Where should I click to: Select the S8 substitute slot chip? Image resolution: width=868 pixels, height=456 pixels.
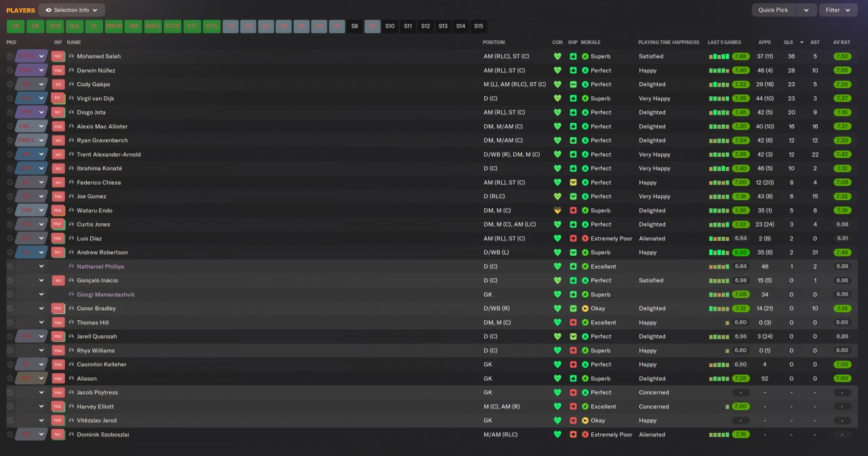pos(355,26)
